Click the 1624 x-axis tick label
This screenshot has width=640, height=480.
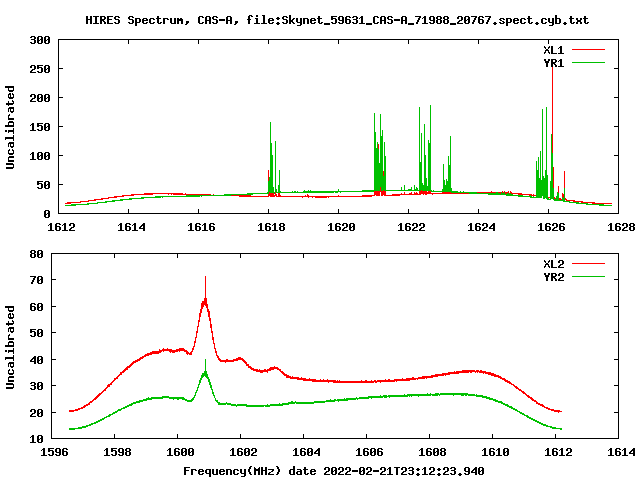(x=481, y=227)
